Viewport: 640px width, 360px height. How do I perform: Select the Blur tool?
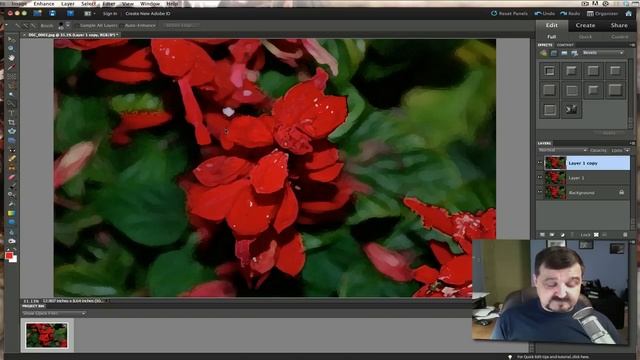(11, 232)
